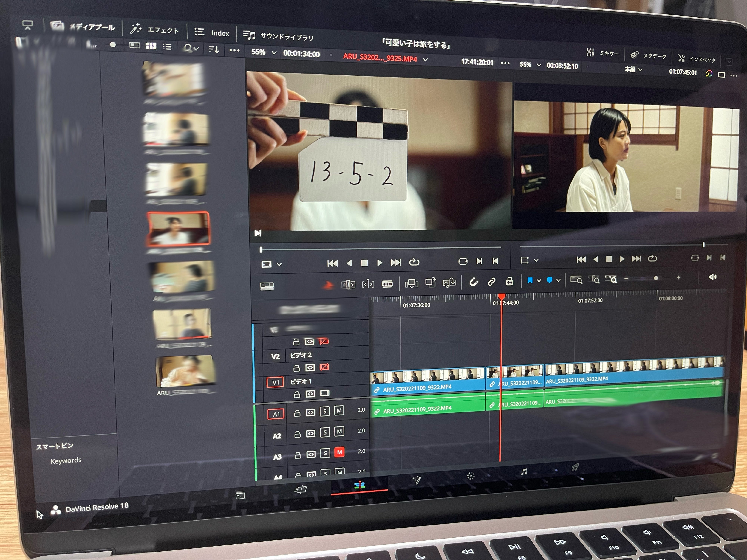Viewport: 747px width, 560px height.
Task: Mute audio track A1
Action: pos(339,411)
